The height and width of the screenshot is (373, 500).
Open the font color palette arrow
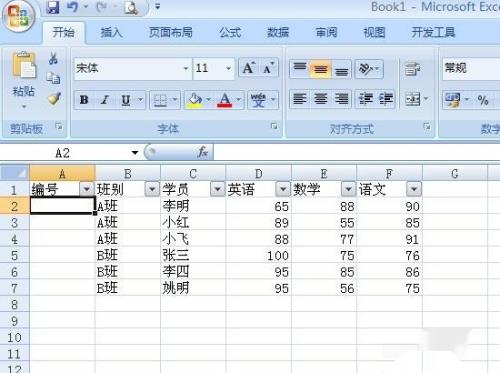point(239,99)
